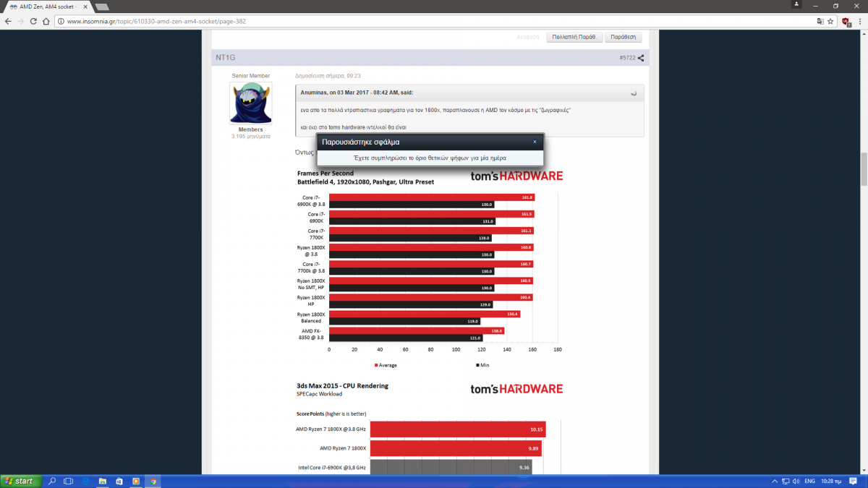Open Task View on the taskbar
This screenshot has height=488, width=868.
pos(69,481)
